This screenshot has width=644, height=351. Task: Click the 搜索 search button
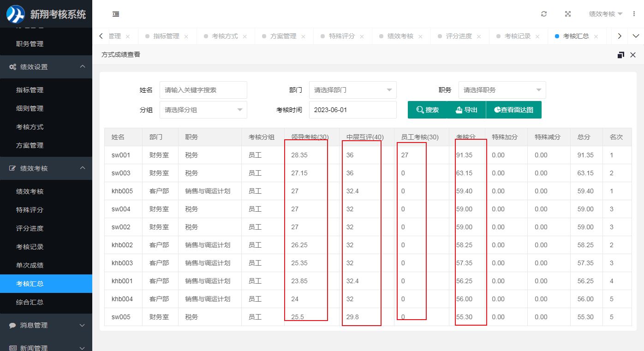coord(427,110)
